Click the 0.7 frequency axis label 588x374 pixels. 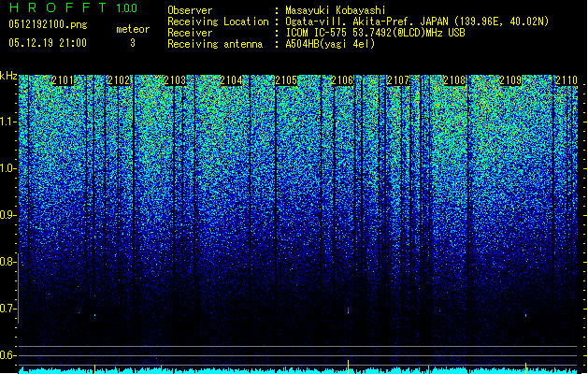tap(7, 309)
